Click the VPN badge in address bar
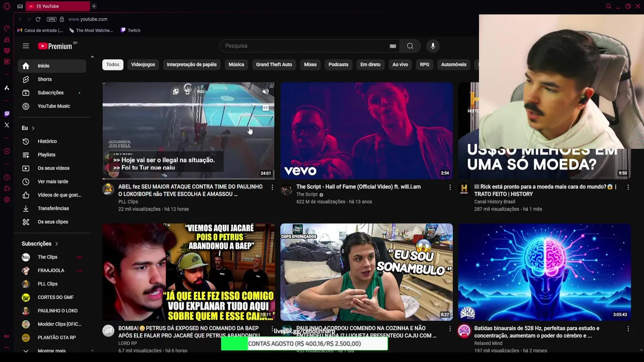This screenshot has height=362, width=644. point(51,19)
